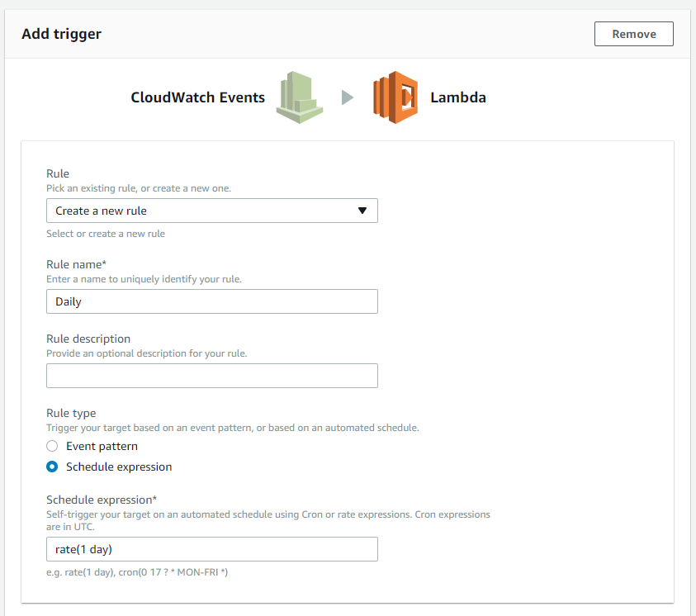Click the empty Rule description field
The image size is (696, 616).
tap(212, 376)
